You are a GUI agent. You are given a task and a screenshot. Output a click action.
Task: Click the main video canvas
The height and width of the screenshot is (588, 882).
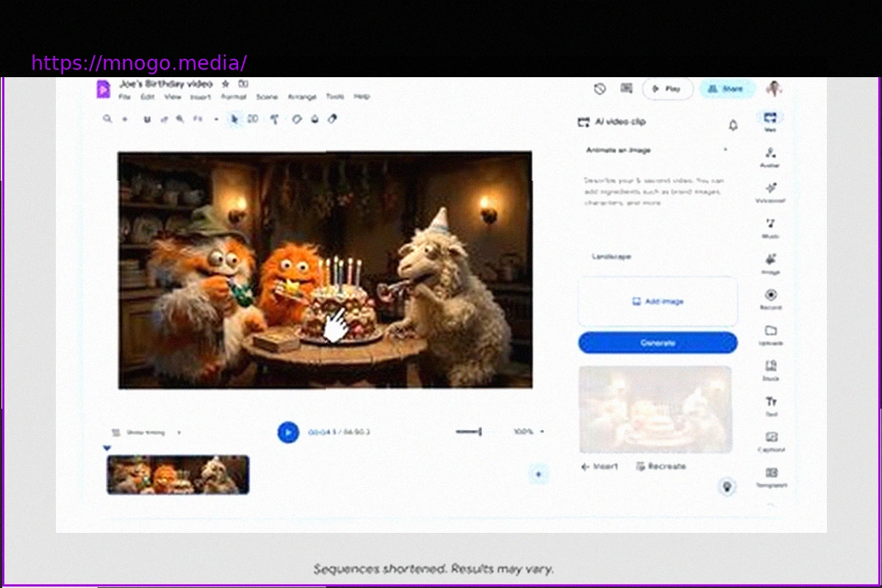[x=325, y=270]
